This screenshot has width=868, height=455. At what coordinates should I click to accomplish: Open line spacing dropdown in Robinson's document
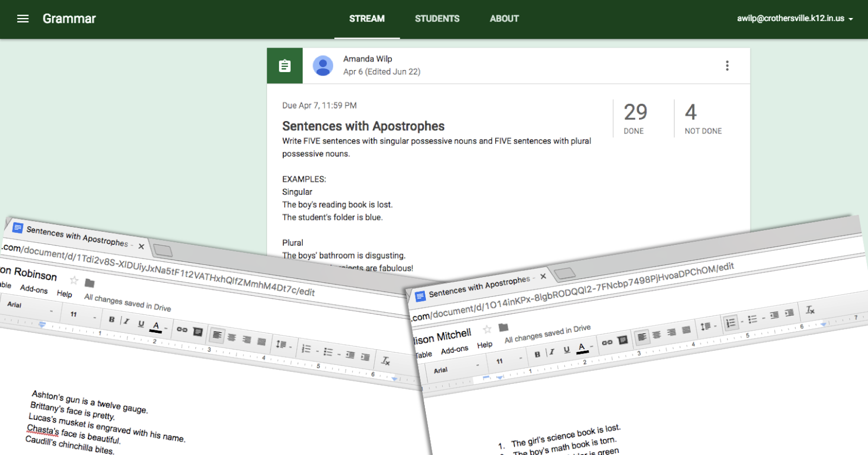click(283, 344)
